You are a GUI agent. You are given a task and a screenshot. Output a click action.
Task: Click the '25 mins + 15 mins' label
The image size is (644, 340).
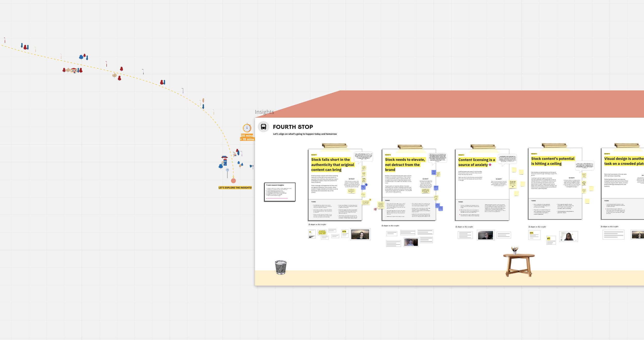(x=247, y=137)
